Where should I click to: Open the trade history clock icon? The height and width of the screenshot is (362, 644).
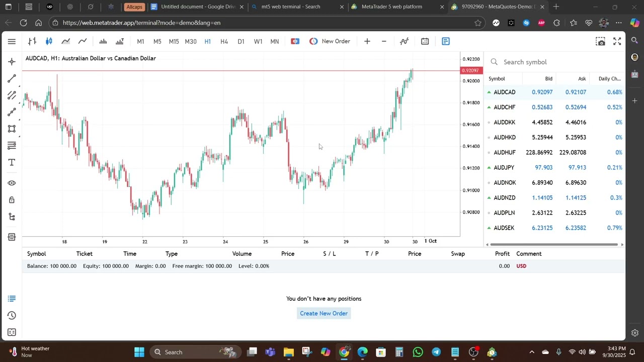tap(12, 316)
